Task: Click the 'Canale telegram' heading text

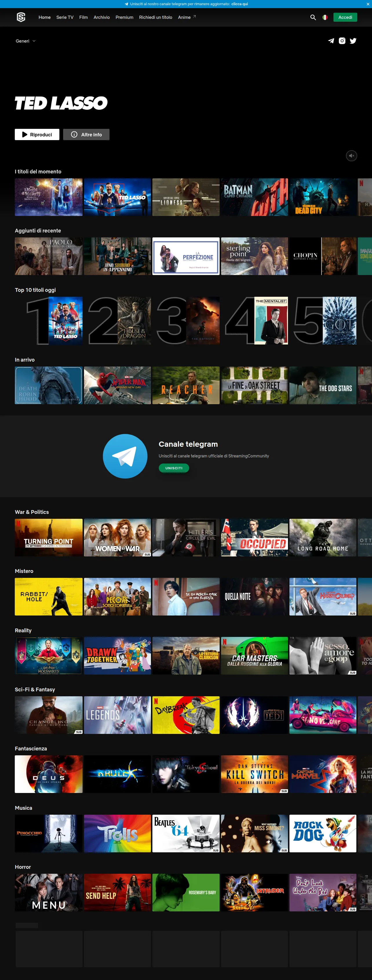Action: 188,444
